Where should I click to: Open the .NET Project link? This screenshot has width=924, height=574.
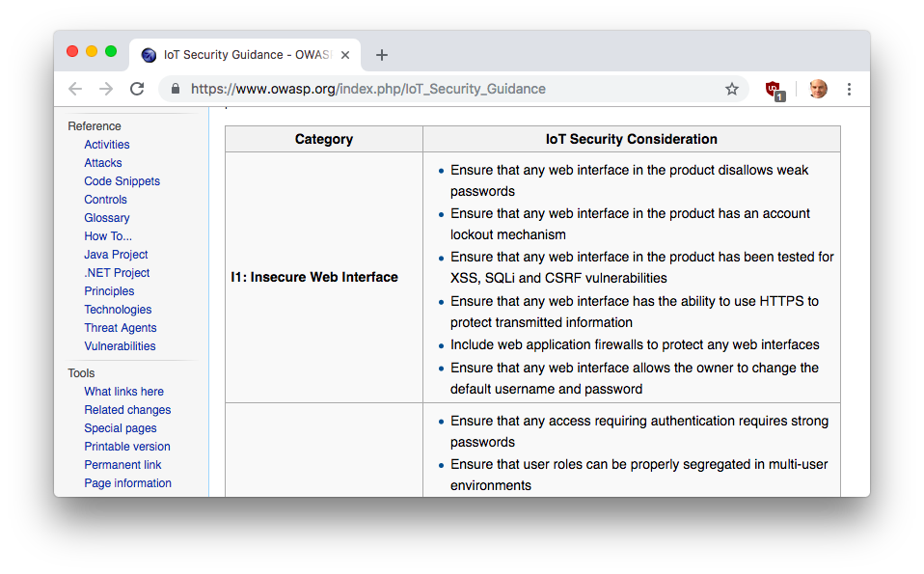(118, 272)
